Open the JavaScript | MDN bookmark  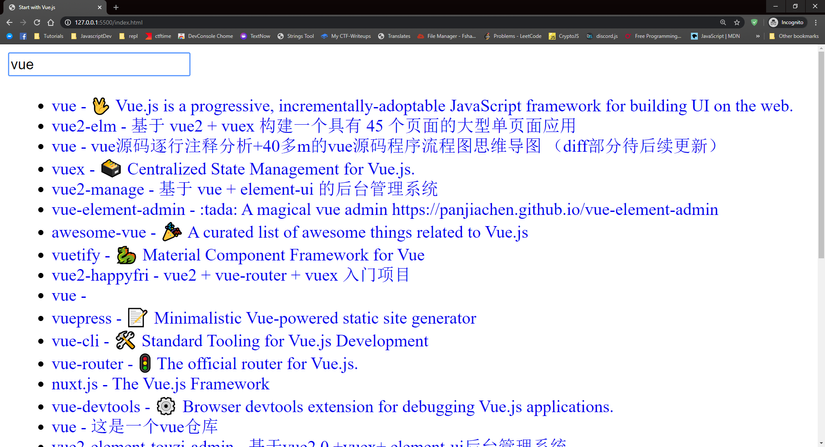tap(715, 36)
